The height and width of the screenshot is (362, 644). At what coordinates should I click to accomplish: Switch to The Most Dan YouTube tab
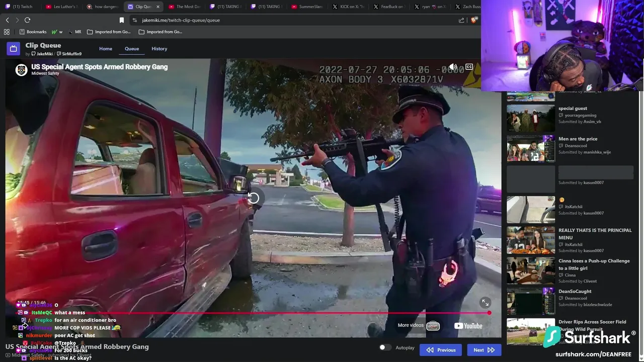(184, 7)
